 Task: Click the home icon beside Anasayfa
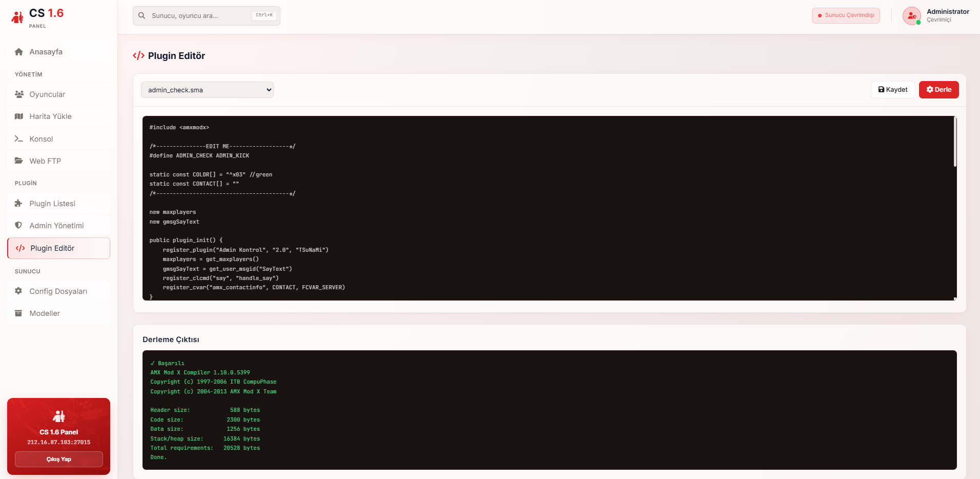pos(19,52)
